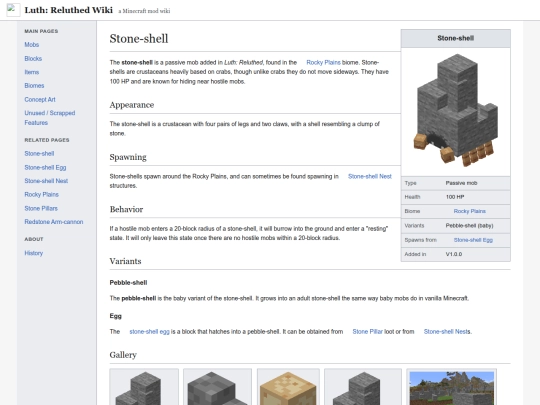Open the Items sidebar link

coord(32,72)
